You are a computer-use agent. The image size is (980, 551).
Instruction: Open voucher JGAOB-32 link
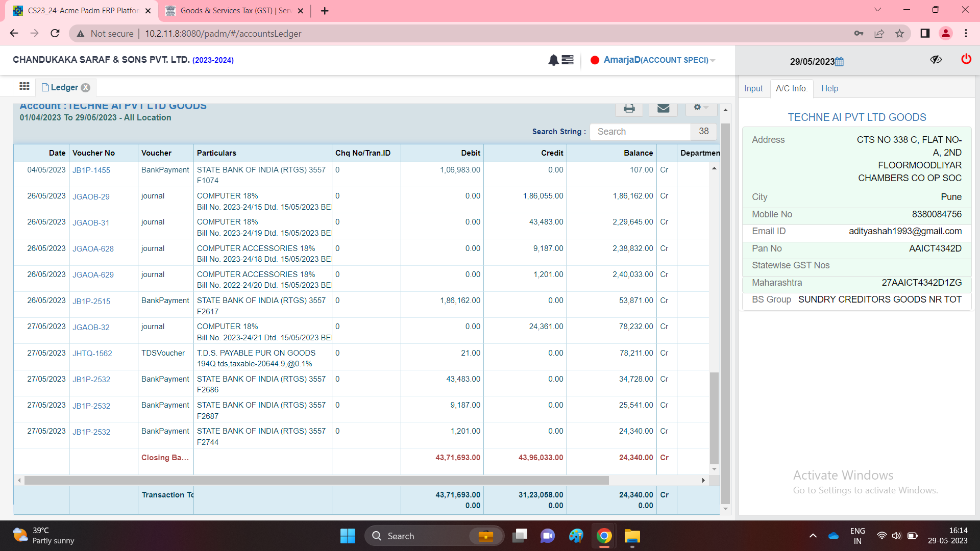click(x=91, y=328)
